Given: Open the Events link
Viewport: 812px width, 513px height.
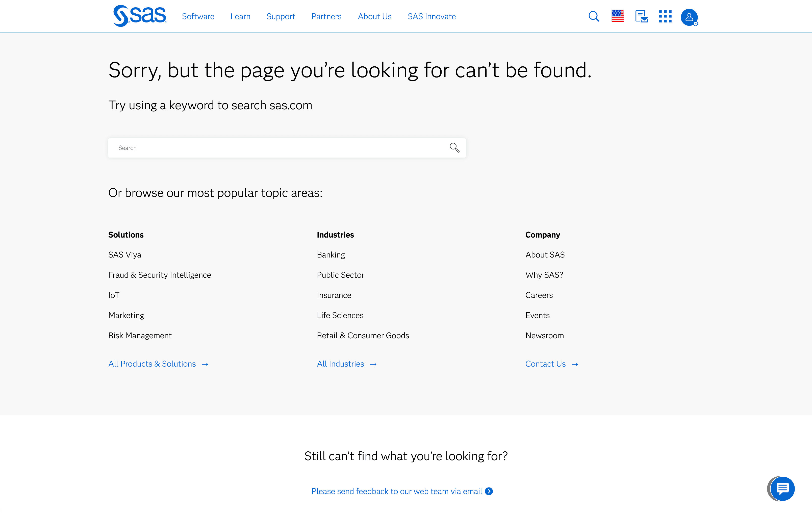Looking at the screenshot, I should point(538,315).
